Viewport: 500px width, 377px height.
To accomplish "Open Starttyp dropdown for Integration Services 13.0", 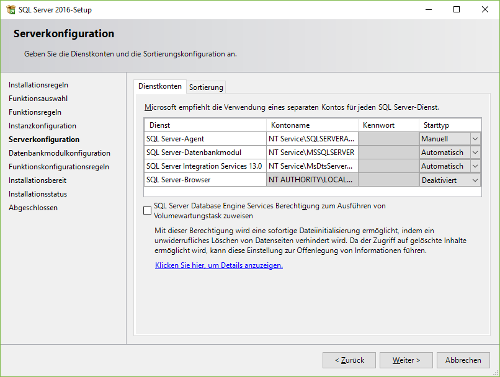I will click(475, 166).
